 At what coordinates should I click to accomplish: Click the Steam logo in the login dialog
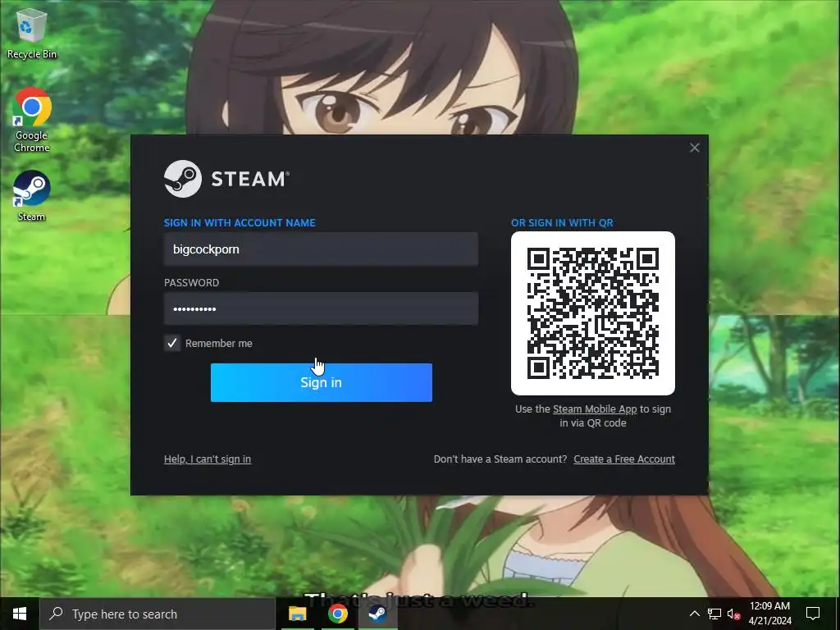(226, 179)
